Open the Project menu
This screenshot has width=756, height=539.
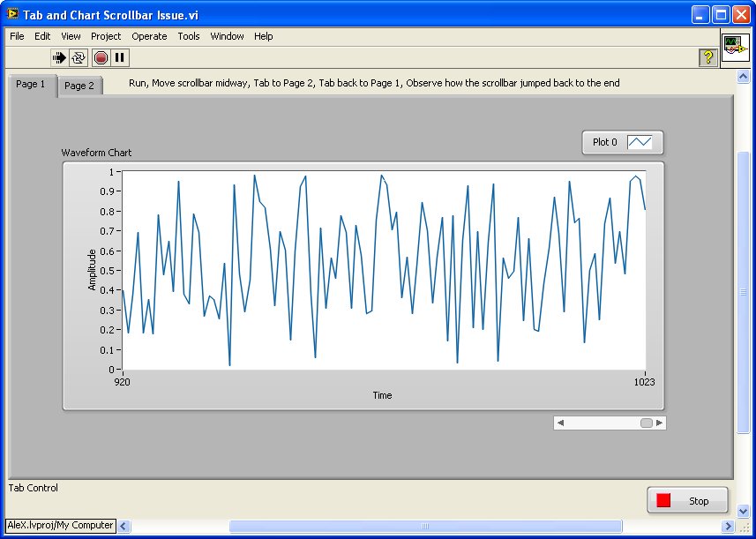click(x=105, y=36)
